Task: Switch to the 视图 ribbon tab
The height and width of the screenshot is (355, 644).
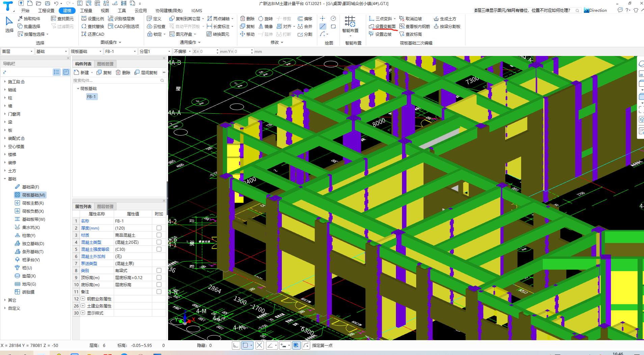Action: point(105,10)
